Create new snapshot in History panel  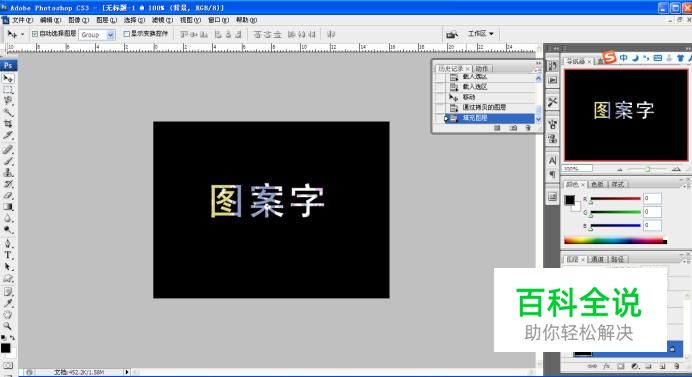(x=512, y=128)
